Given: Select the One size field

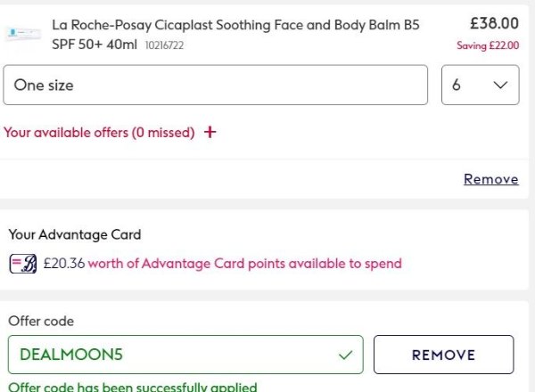Looking at the screenshot, I should (216, 86).
